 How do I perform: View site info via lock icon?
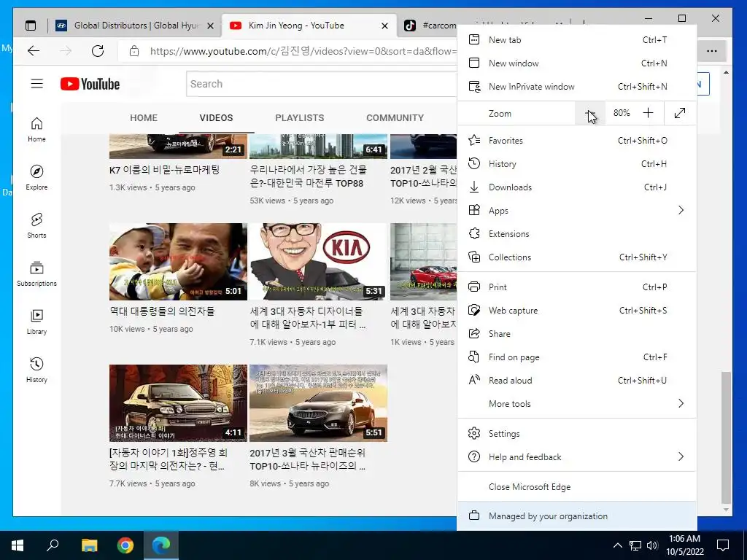(134, 51)
